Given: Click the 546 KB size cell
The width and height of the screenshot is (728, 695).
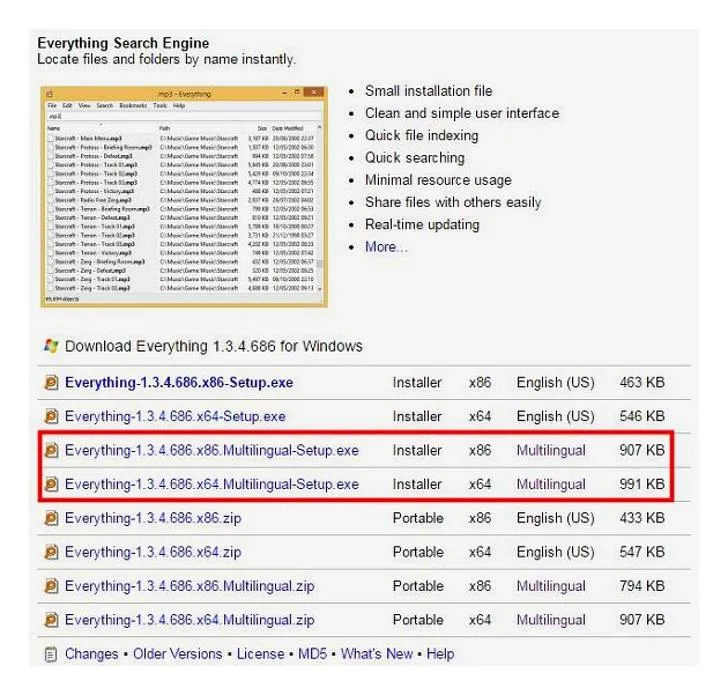Looking at the screenshot, I should tap(642, 416).
